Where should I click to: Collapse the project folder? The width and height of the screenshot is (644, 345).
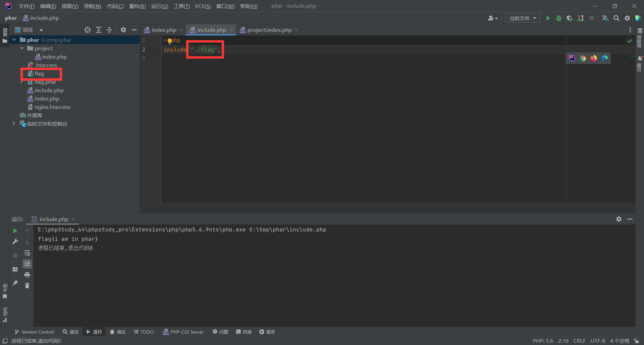point(22,48)
